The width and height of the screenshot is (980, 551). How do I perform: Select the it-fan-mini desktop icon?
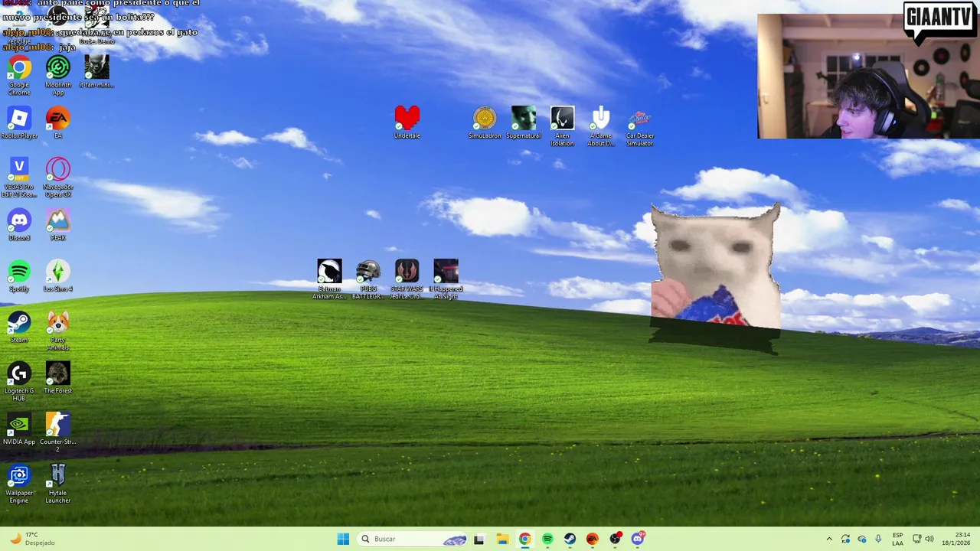[96, 72]
